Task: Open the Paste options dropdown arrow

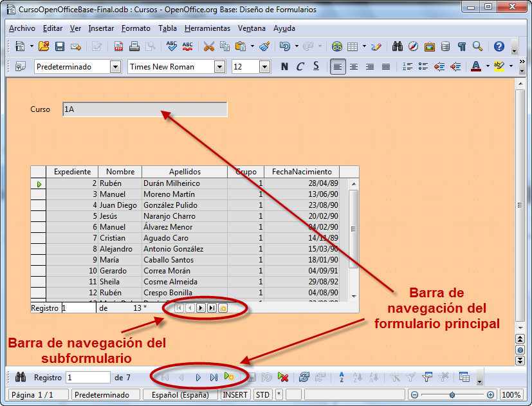Action: click(x=252, y=46)
